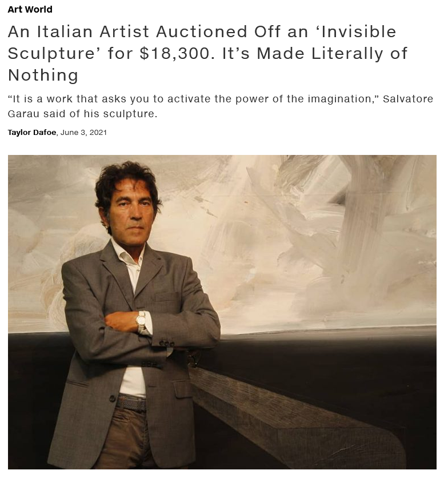The image size is (448, 478).
Task: Click the Taylor Dafoe author name
Action: tap(32, 133)
